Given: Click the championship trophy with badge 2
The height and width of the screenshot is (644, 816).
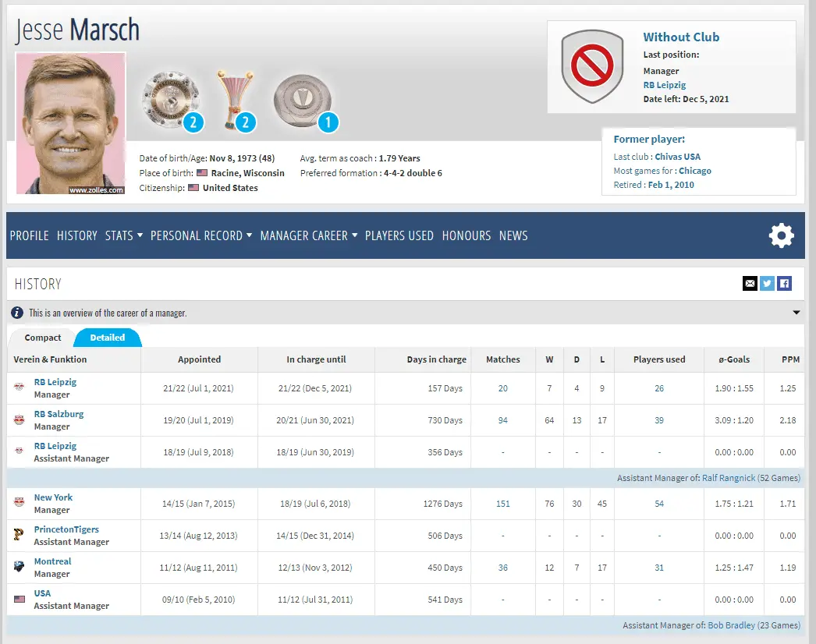Looking at the screenshot, I should 171,101.
